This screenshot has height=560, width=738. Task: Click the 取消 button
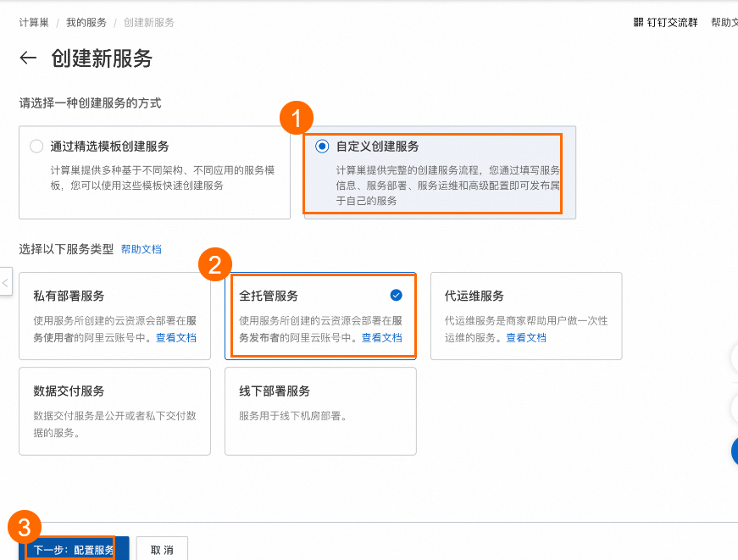coord(162,550)
